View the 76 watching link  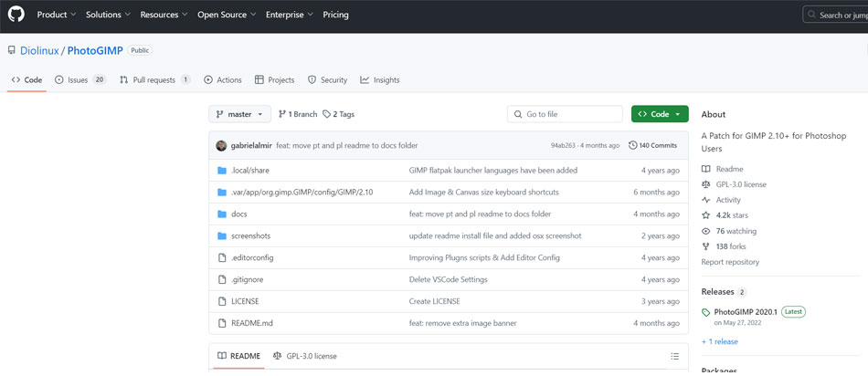729,231
